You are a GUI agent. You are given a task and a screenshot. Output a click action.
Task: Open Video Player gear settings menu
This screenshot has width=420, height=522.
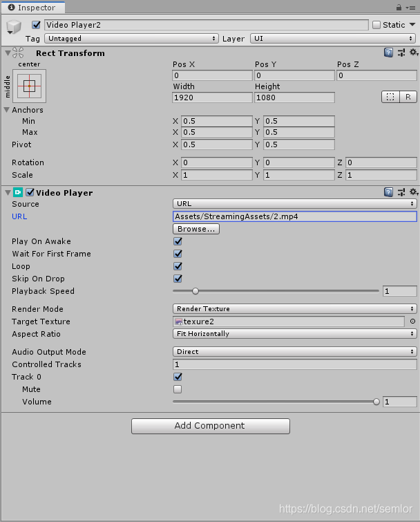(414, 192)
